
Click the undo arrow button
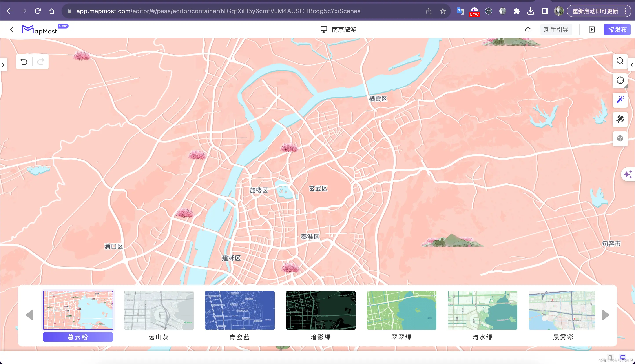coord(24,62)
